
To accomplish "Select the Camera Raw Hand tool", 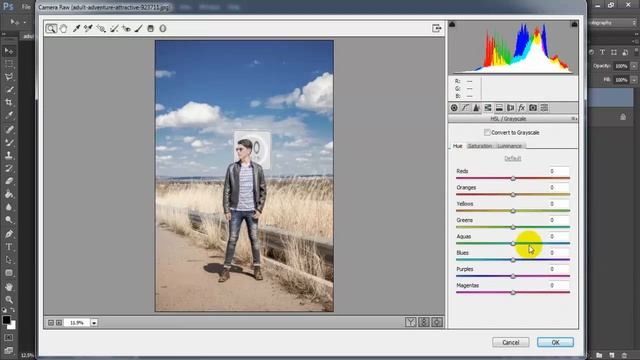I will click(63, 29).
